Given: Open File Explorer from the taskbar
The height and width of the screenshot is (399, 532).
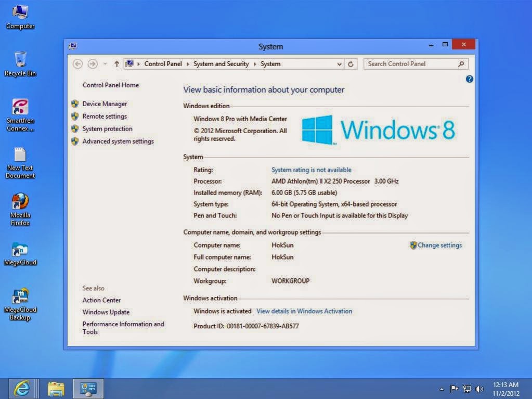Looking at the screenshot, I should tap(56, 389).
